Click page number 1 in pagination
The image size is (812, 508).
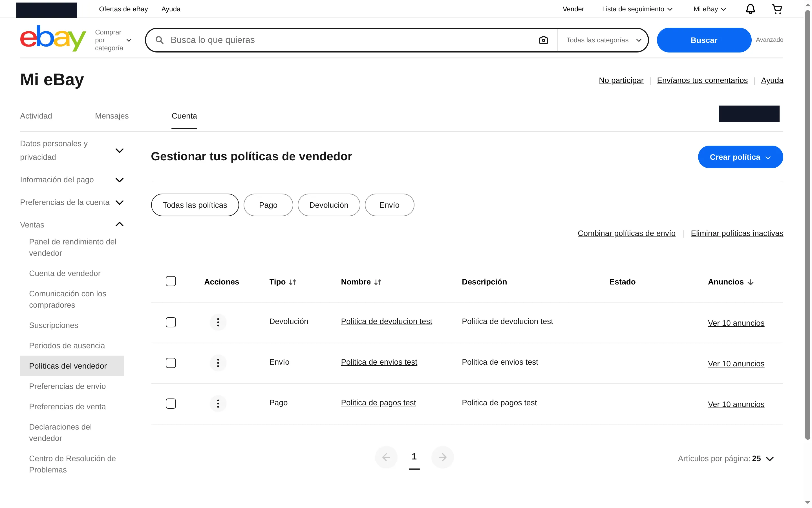(414, 457)
